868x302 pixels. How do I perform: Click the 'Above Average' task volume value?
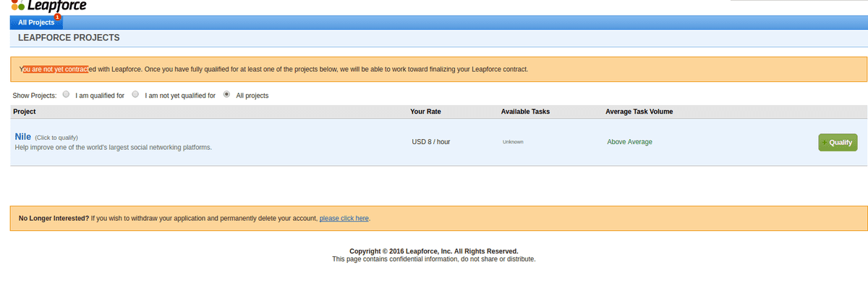[629, 142]
